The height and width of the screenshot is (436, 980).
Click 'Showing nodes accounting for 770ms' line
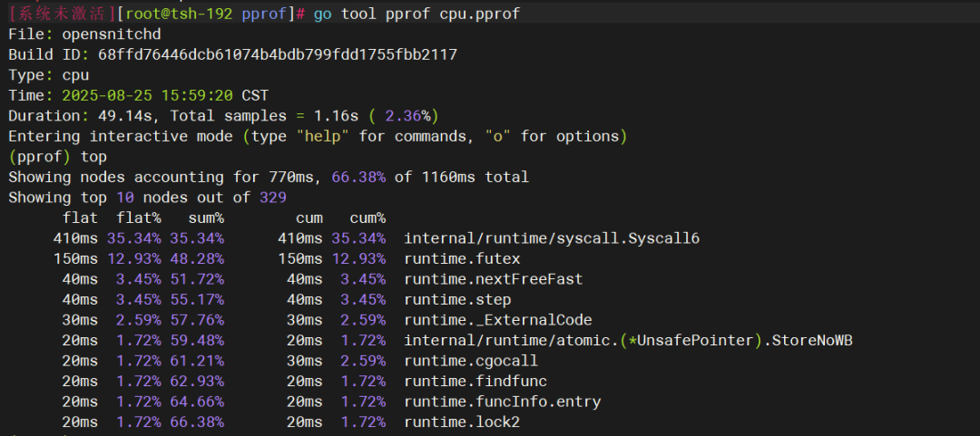click(269, 178)
